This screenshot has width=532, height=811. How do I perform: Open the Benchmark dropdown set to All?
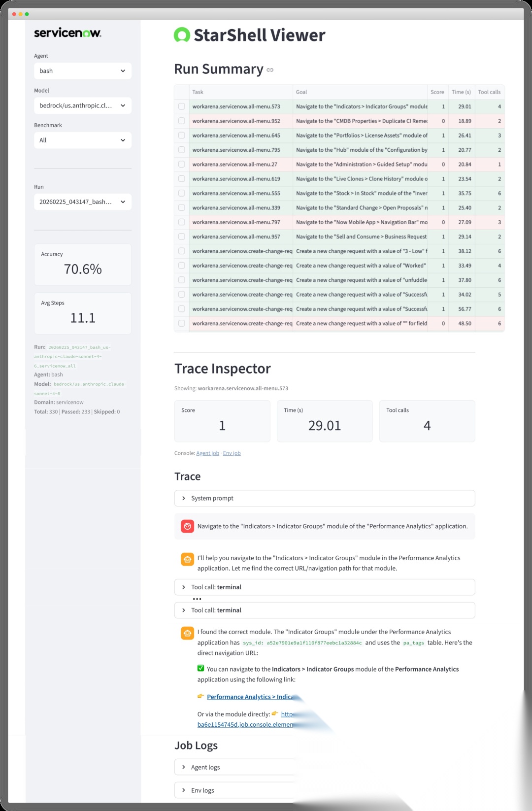[83, 140]
